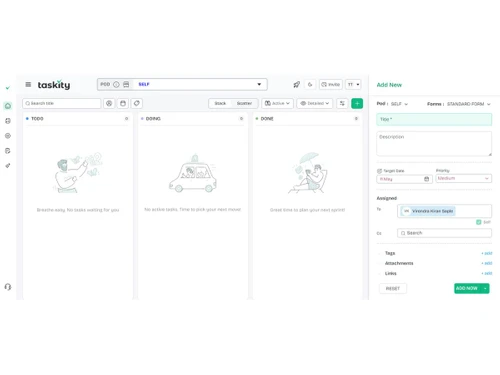Filter tasks by person icon
Viewport: 500px width, 375px height.
click(109, 103)
